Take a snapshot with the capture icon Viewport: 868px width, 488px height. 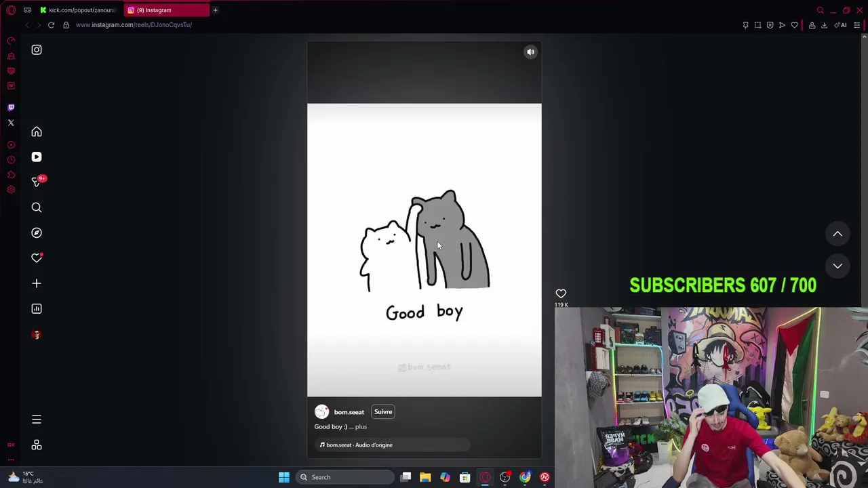757,25
